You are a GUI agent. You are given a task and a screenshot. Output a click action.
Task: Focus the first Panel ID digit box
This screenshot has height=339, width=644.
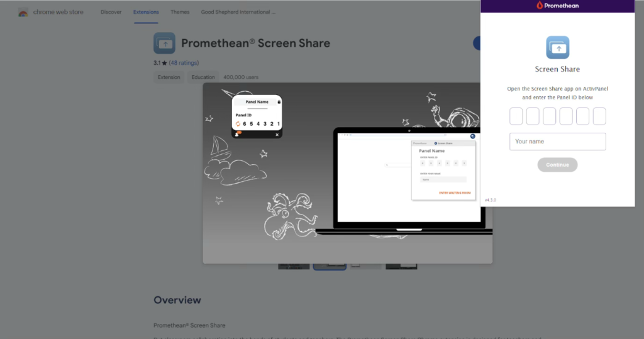(x=516, y=116)
